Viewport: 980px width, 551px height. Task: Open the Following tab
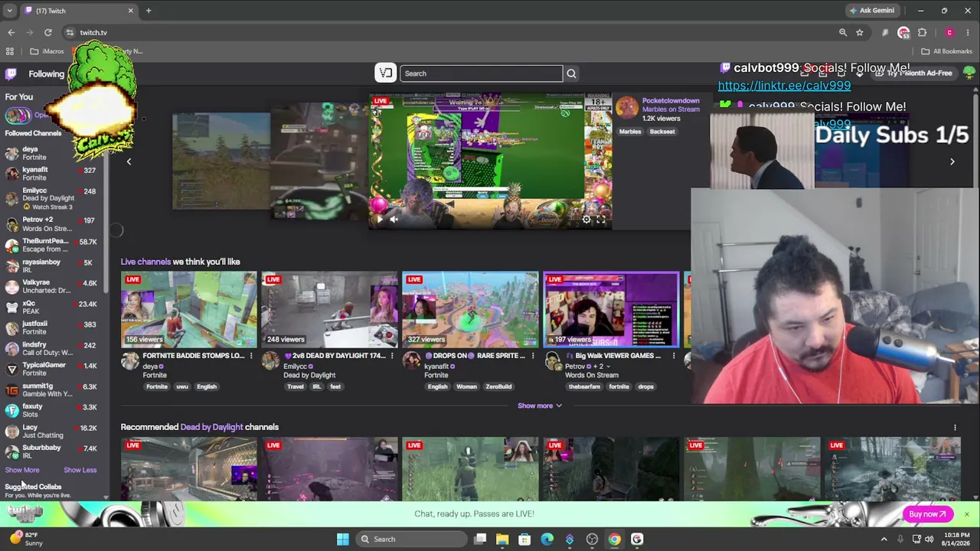(47, 74)
